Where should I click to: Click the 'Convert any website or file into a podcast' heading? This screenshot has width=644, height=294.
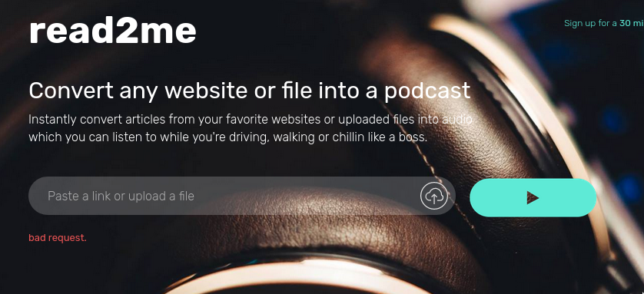pyautogui.click(x=249, y=91)
